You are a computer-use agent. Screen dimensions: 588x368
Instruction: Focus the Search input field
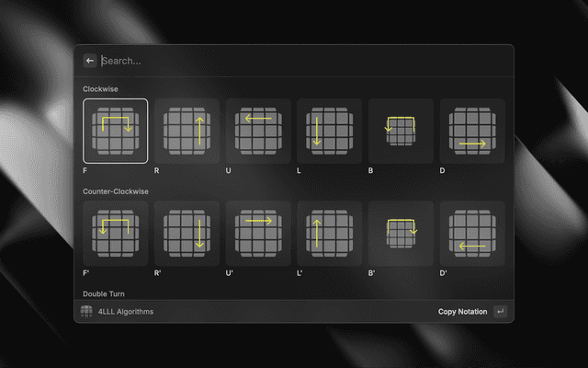[x=294, y=61]
